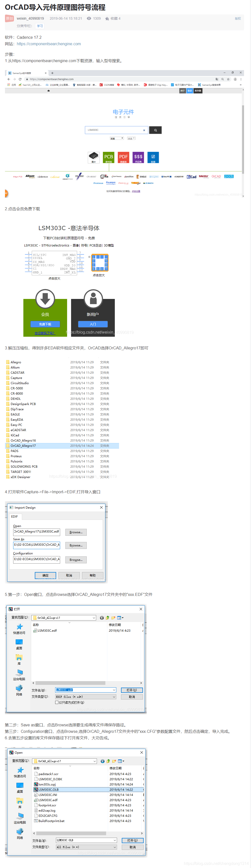This screenshot has height=868, width=251.
Task: Click the new folder icon in the Open dialog
Action: pos(114,761)
